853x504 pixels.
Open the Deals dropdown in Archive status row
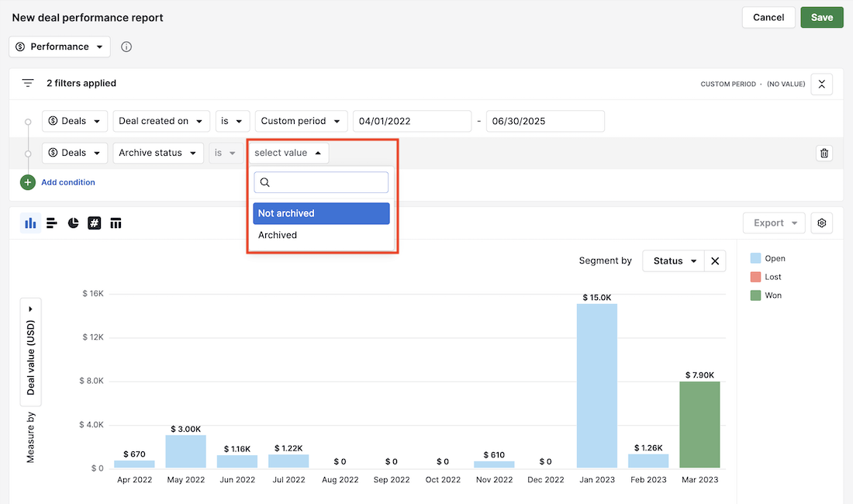(x=74, y=153)
